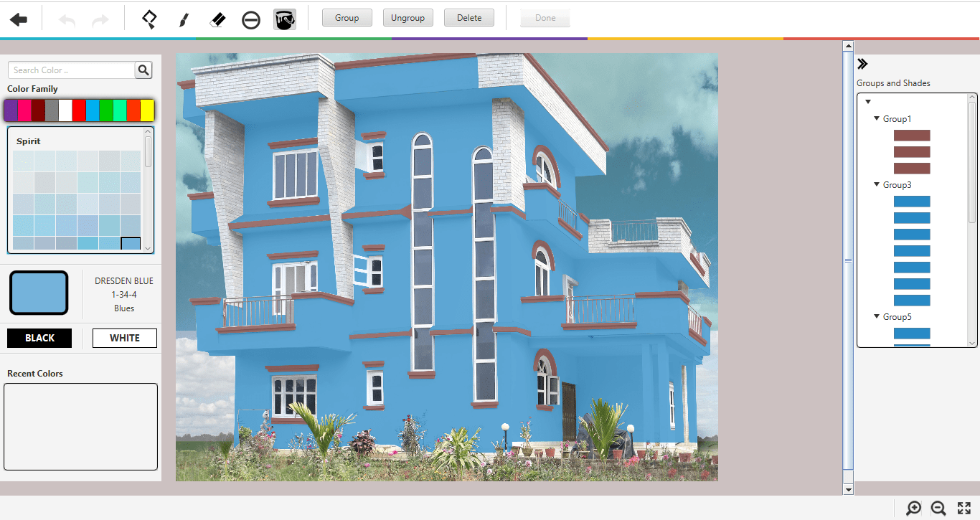Choose the white color family swatch

point(65,110)
